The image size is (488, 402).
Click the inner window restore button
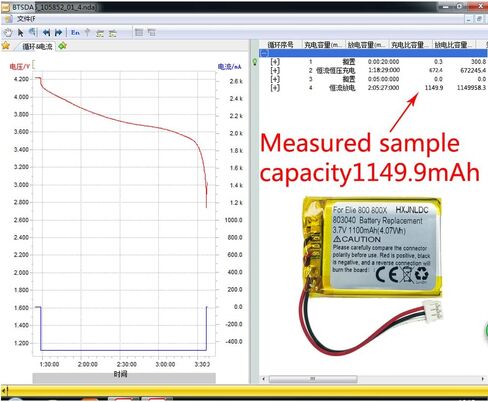coord(479,19)
